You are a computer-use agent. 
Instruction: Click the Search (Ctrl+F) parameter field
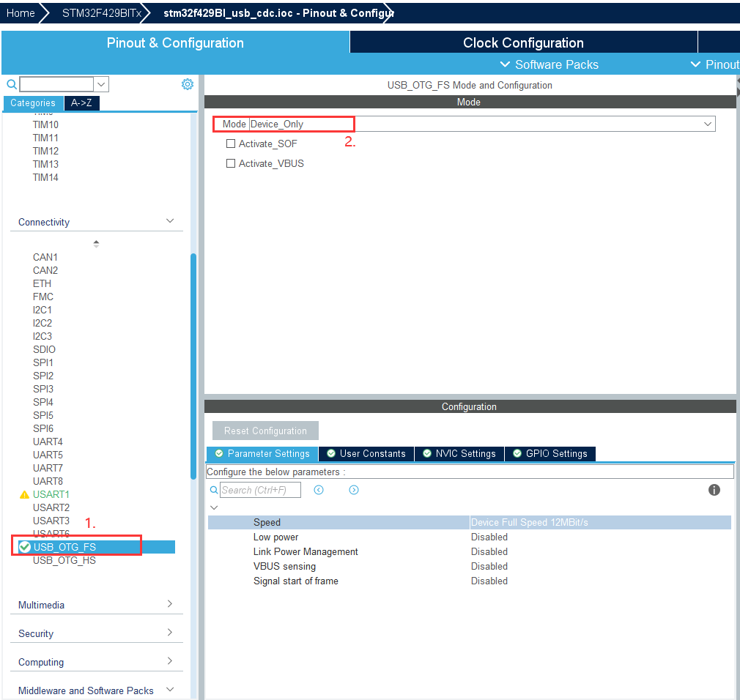click(x=260, y=490)
